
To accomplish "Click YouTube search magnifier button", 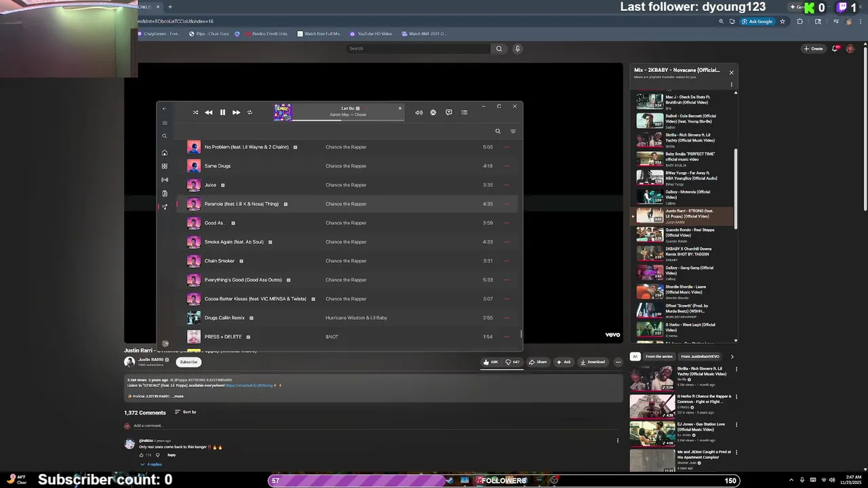I will pos(499,49).
